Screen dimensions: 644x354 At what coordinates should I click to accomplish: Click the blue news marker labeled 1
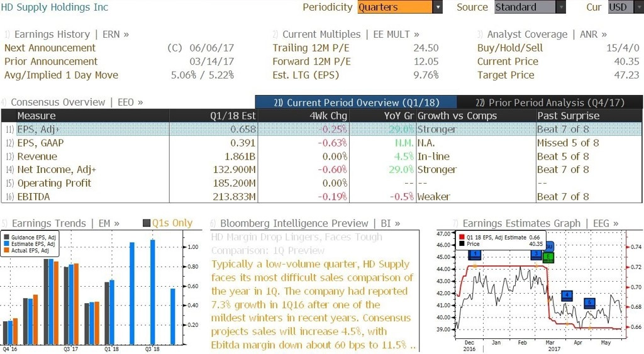[x=475, y=255]
